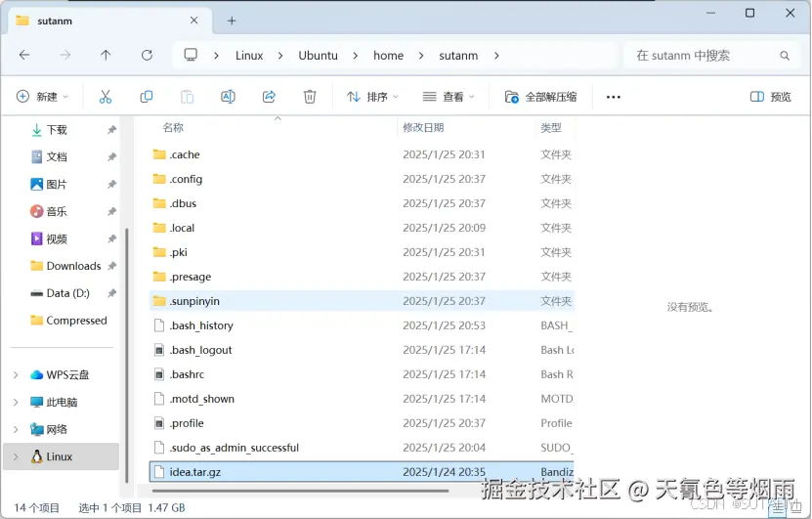Unpin Data (D:) using its pin icon

[x=111, y=293]
